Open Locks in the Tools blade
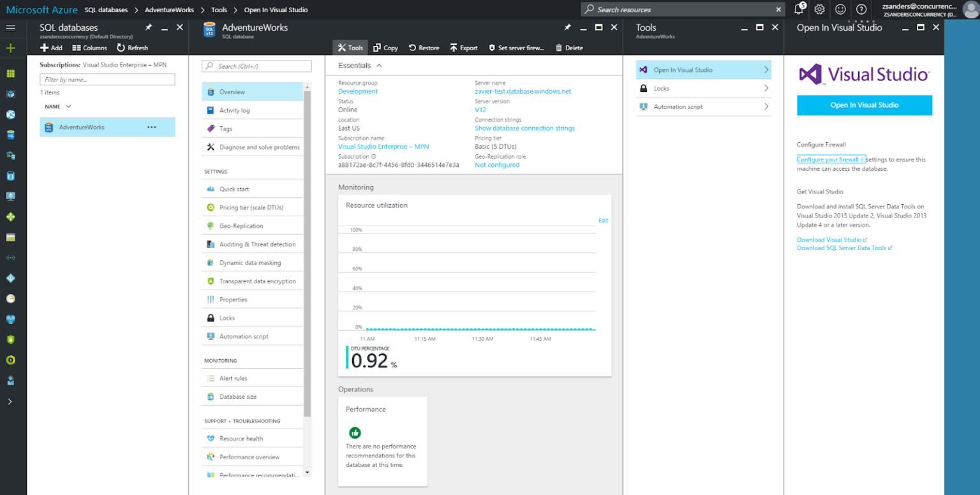The width and height of the screenshot is (980, 495). [x=704, y=89]
